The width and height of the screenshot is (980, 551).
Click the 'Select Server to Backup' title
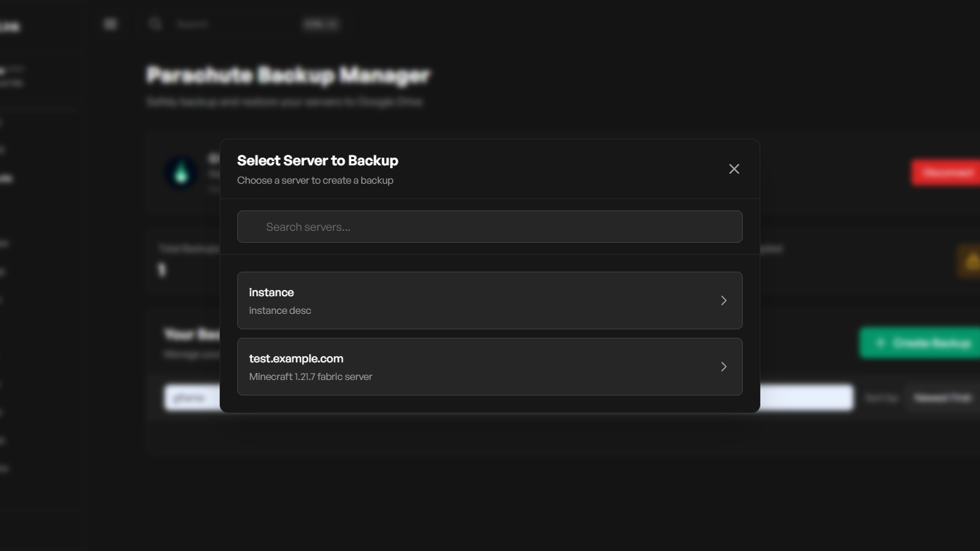coord(318,160)
